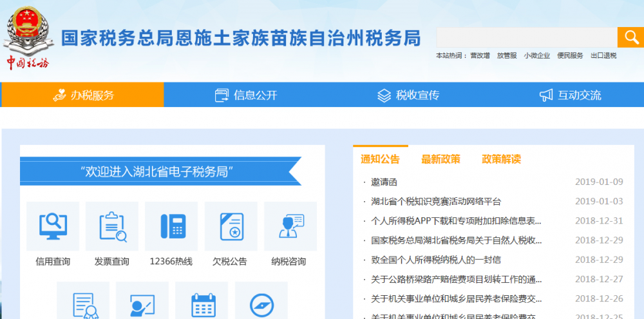
Task: Click the orange search magnifier button
Action: click(630, 37)
